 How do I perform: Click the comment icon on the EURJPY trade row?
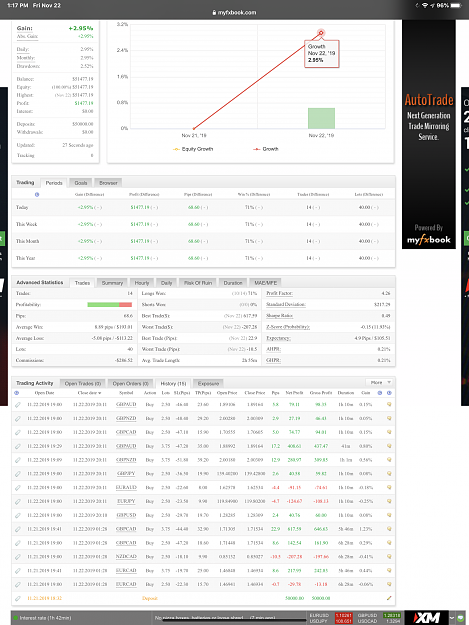click(389, 501)
